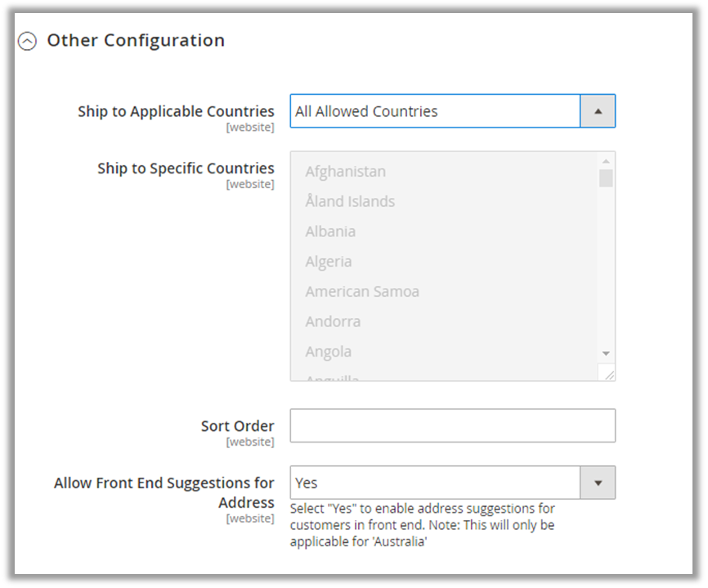
Task: Select American Samoa from the list
Action: point(362,291)
